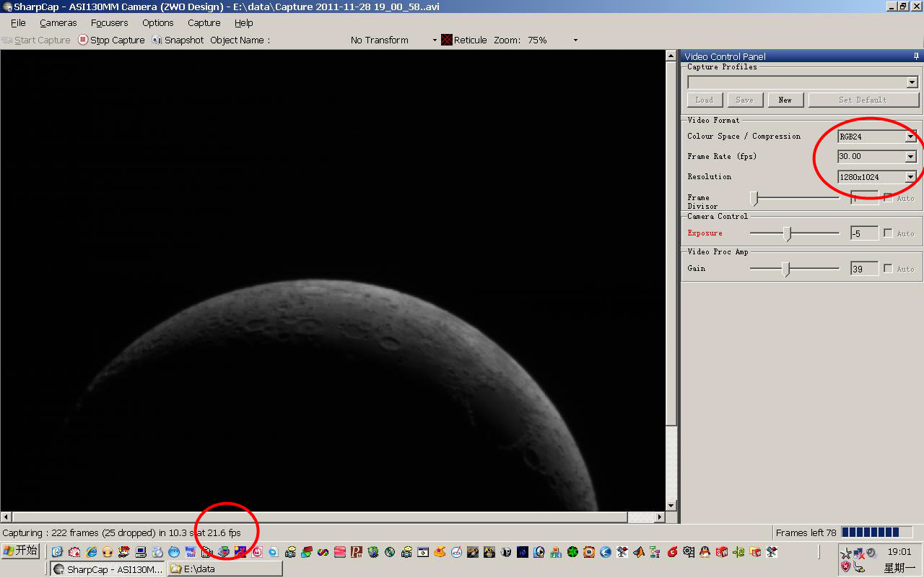This screenshot has height=578, width=924.
Task: Pin the Video Control Panel
Action: 916,56
